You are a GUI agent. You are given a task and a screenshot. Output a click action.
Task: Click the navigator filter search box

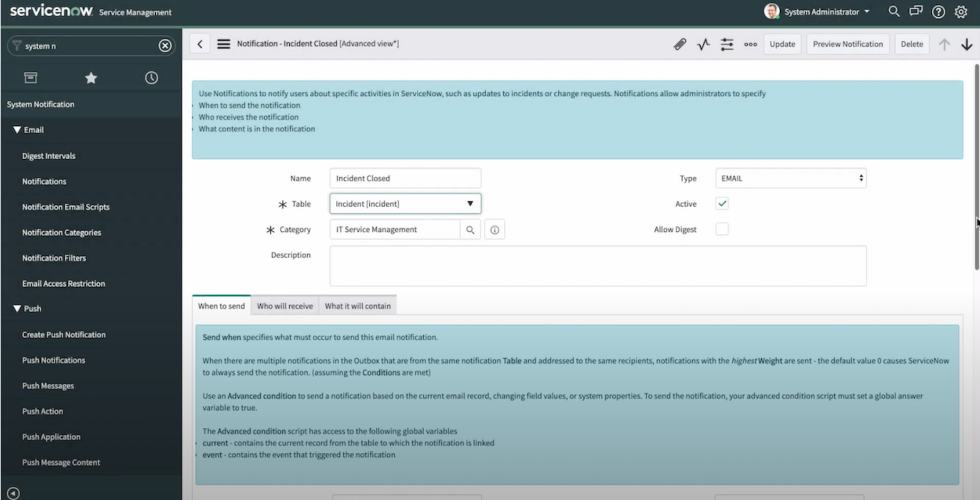pos(91,46)
